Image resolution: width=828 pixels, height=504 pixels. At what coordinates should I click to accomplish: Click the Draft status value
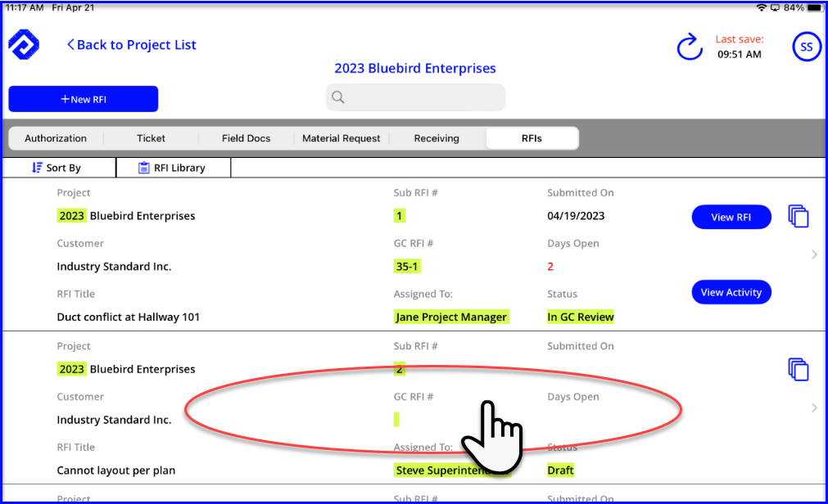(x=560, y=470)
